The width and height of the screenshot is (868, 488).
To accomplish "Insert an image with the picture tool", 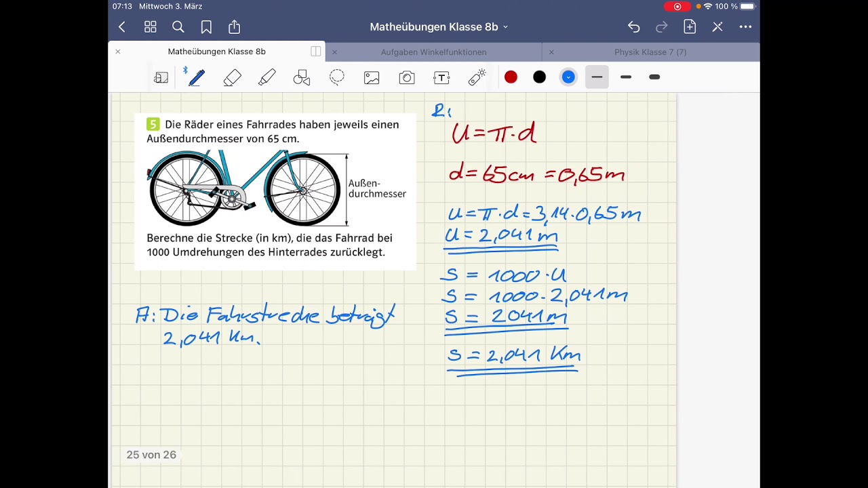I will 372,77.
